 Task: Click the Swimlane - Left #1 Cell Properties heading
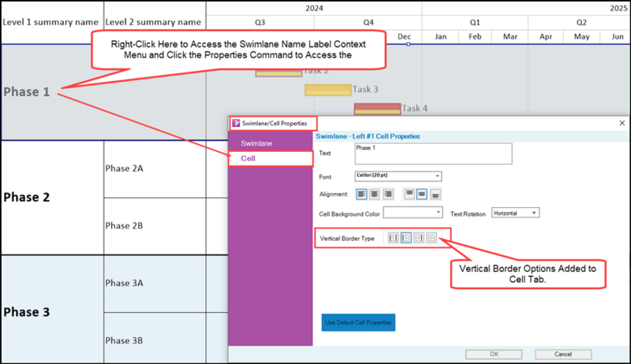click(368, 136)
